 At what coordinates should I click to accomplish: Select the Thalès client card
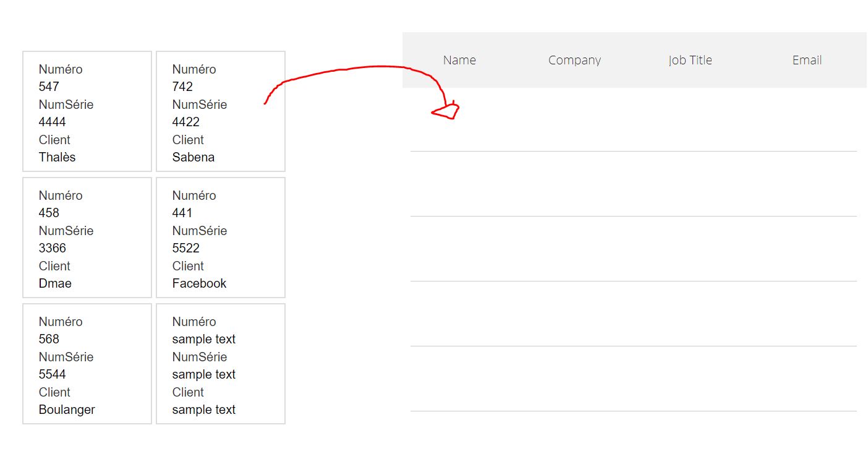click(87, 111)
